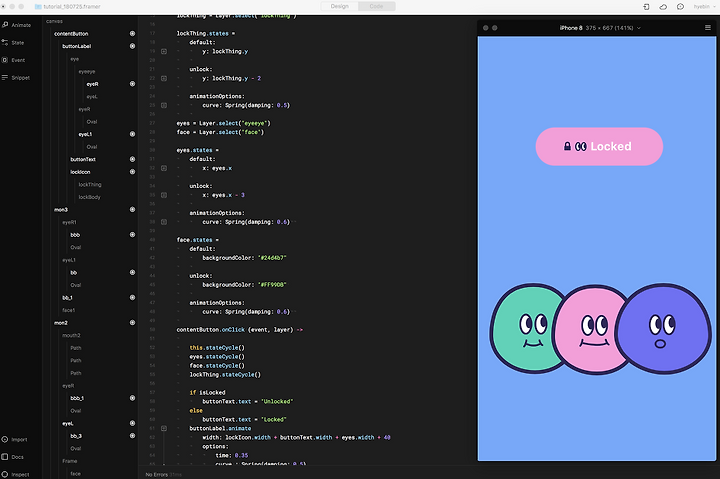This screenshot has height=479, width=720.
Task: Select the buttonLabel layer
Action: (77, 46)
